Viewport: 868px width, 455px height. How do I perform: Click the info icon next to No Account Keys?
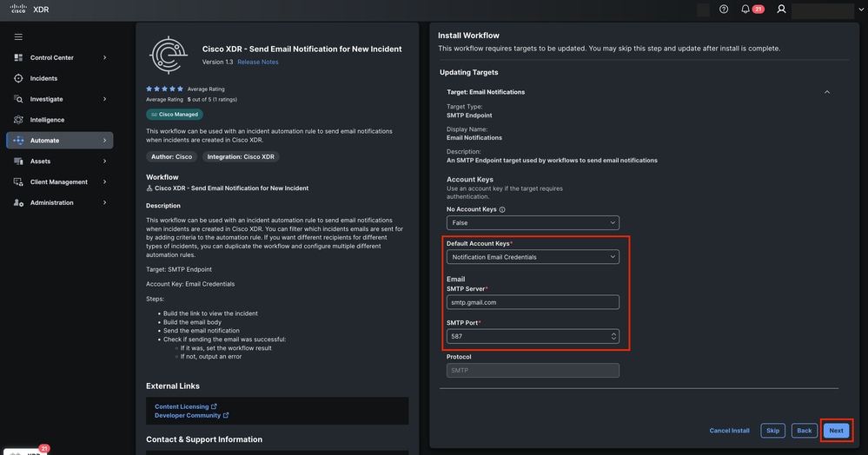(x=502, y=210)
